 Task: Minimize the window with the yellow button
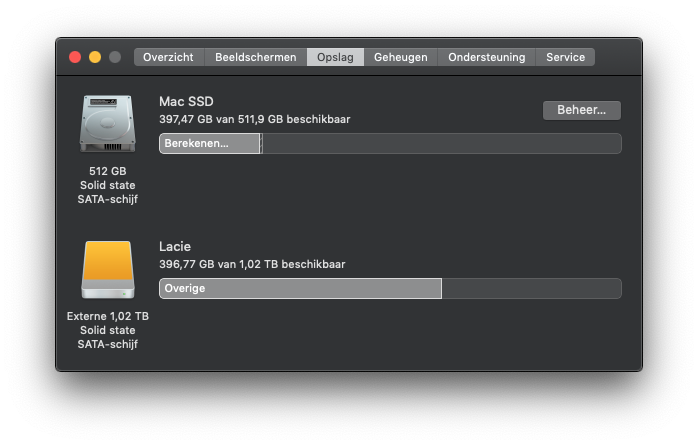tap(95, 57)
